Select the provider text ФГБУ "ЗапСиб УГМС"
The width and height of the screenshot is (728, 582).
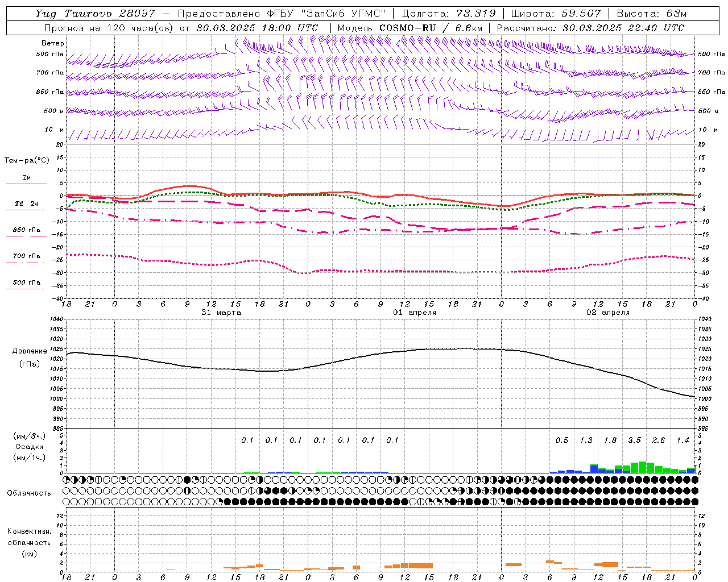coord(326,14)
